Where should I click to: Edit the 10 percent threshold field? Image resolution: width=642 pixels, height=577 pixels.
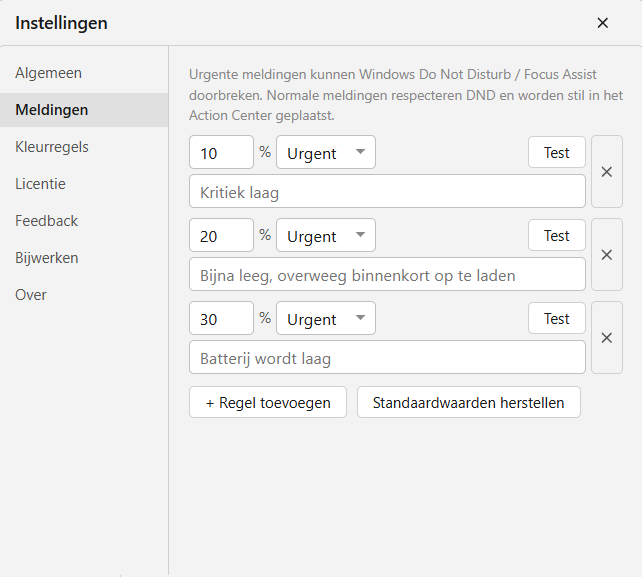tap(222, 152)
